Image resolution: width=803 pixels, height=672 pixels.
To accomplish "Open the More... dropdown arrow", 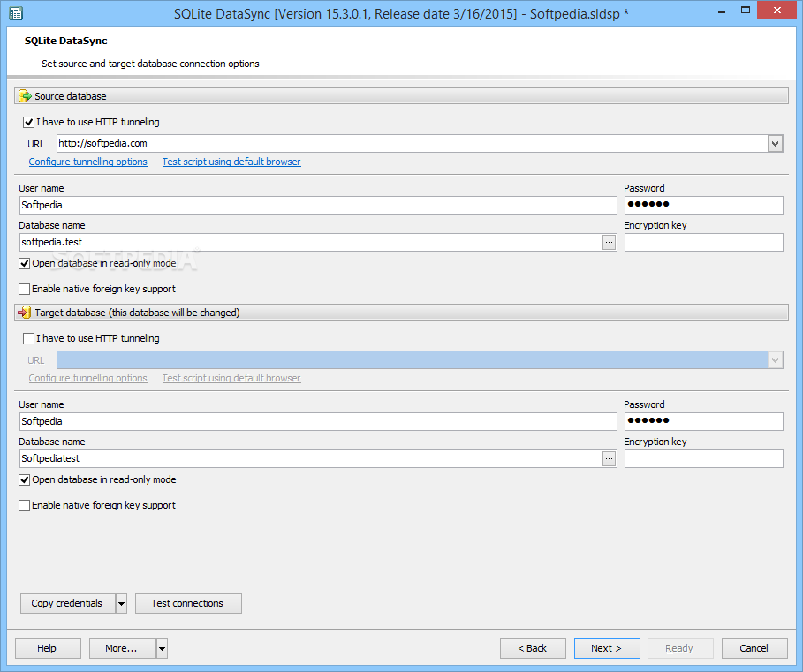I will tap(162, 649).
